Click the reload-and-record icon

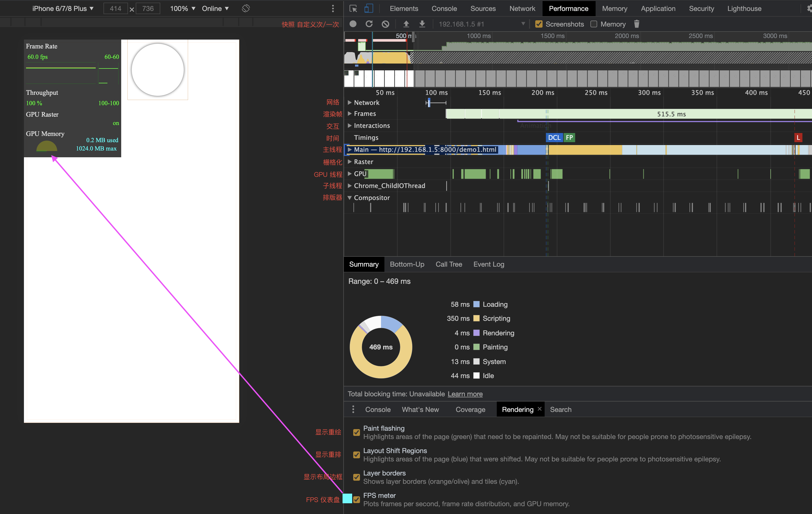[369, 24]
